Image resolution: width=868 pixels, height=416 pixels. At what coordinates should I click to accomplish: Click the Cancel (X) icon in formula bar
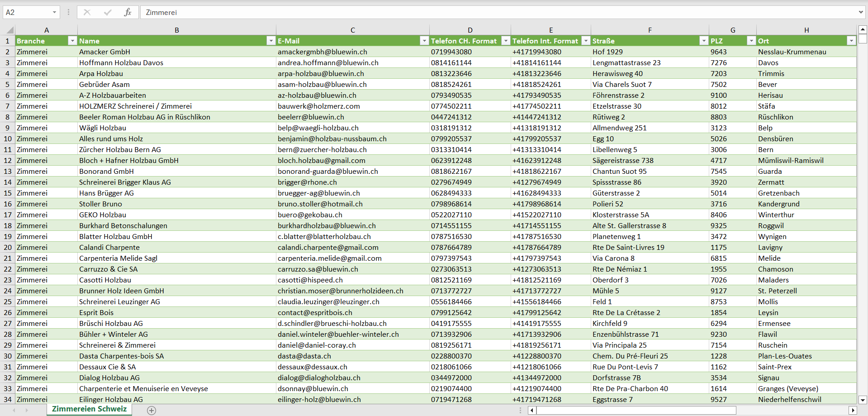(x=87, y=12)
